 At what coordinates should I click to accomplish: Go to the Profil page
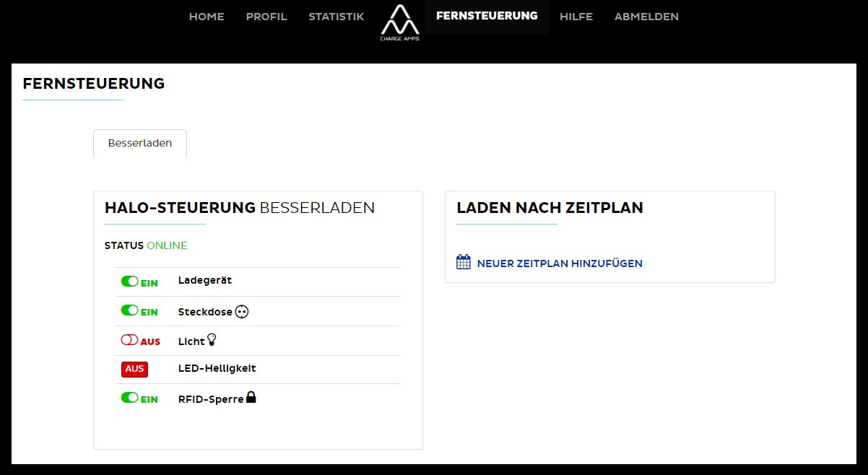[x=266, y=17]
